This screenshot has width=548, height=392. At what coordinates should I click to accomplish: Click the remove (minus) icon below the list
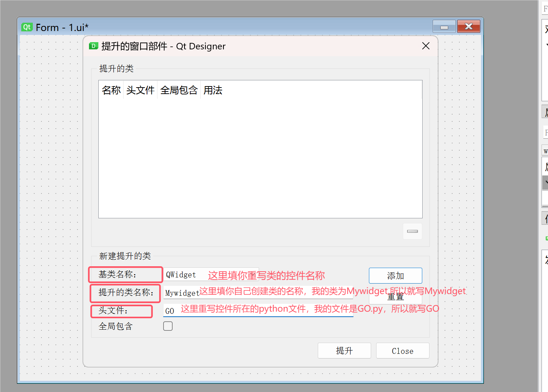tap(412, 231)
